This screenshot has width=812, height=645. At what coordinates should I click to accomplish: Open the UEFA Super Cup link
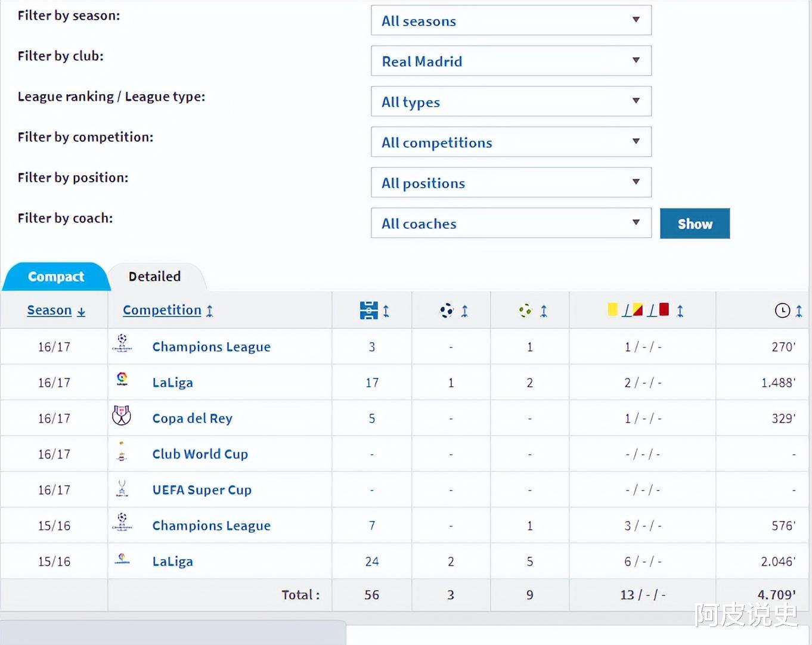tap(202, 490)
